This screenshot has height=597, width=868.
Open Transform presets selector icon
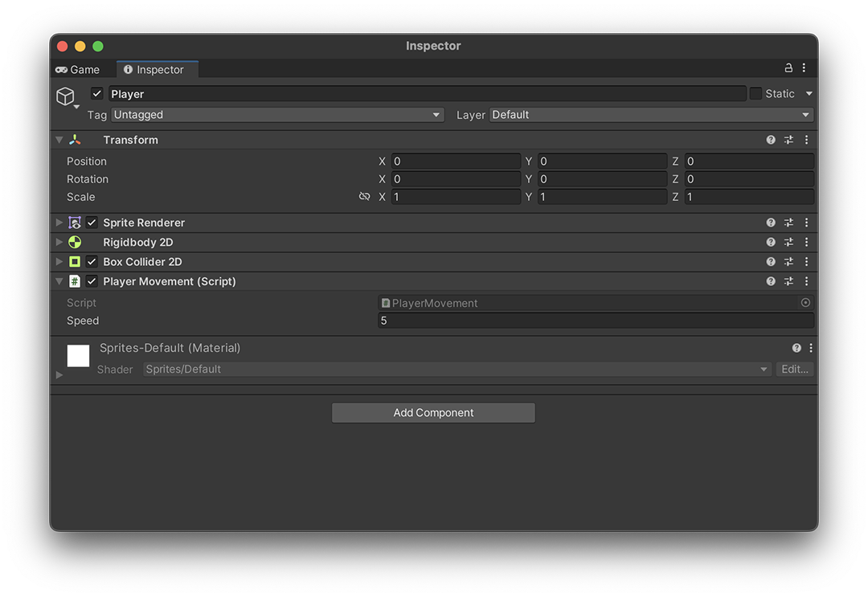pyautogui.click(x=788, y=140)
